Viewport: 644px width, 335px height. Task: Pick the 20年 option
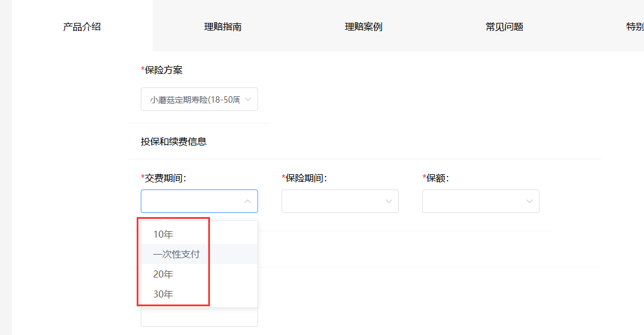click(164, 275)
